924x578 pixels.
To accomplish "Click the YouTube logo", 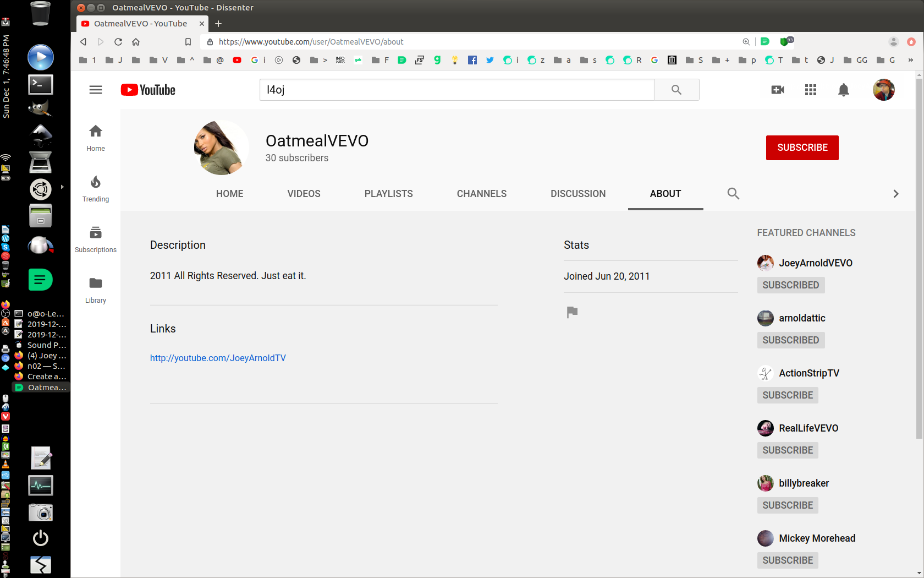I will (148, 90).
